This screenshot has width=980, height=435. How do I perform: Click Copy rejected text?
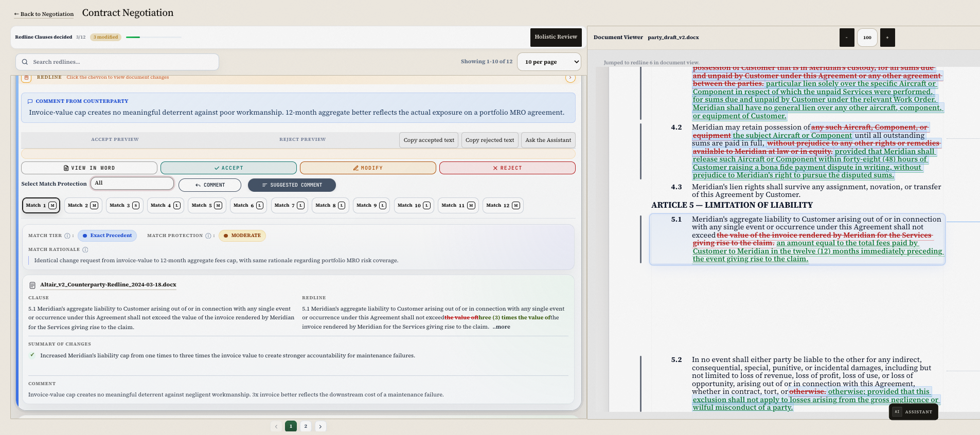point(490,140)
